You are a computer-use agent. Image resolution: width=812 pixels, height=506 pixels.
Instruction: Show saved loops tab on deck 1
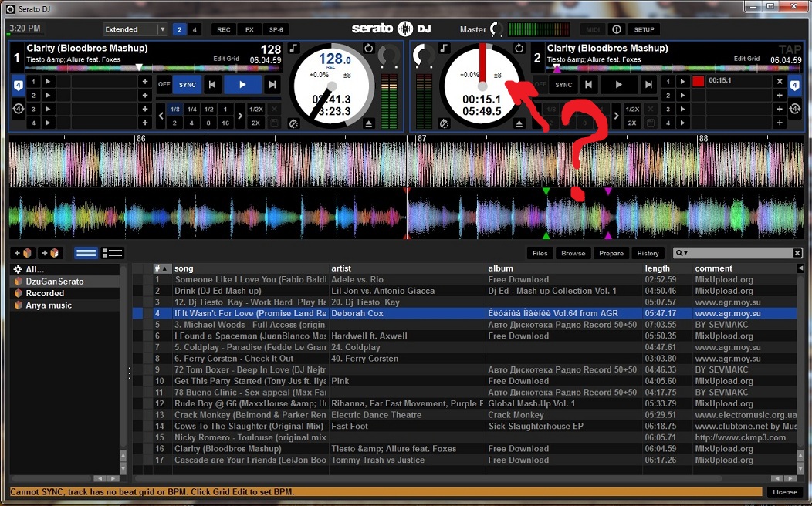tap(18, 109)
